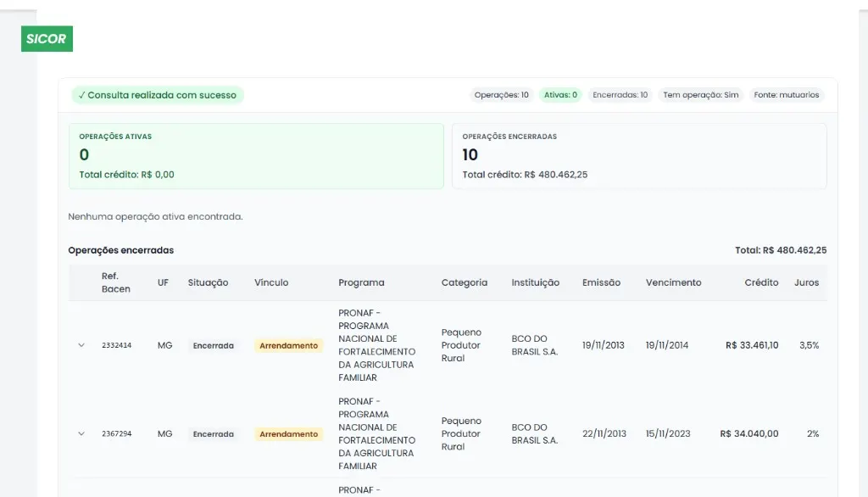Click credit value R$ 34.040,00
This screenshot has height=497, width=868.
pyautogui.click(x=749, y=434)
